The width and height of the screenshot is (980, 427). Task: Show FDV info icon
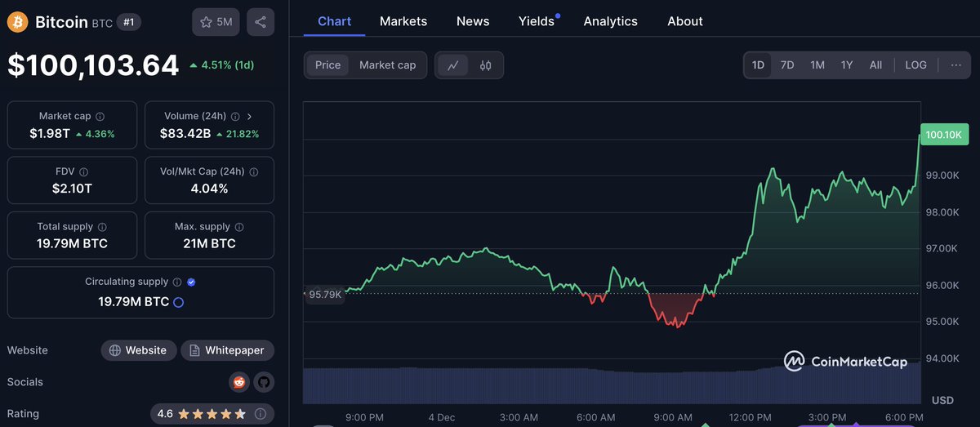[84, 172]
